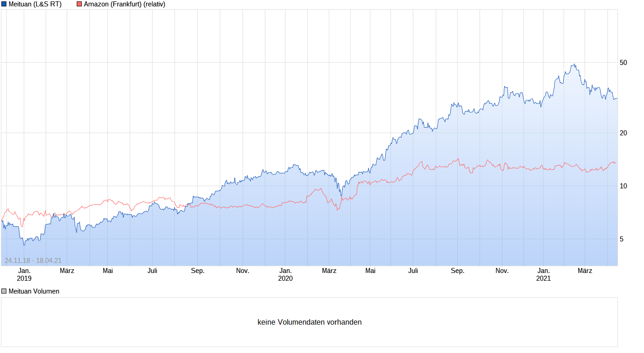
Task: Click the '24.11.18 - 18.04.21' date range text
Action: tap(33, 261)
